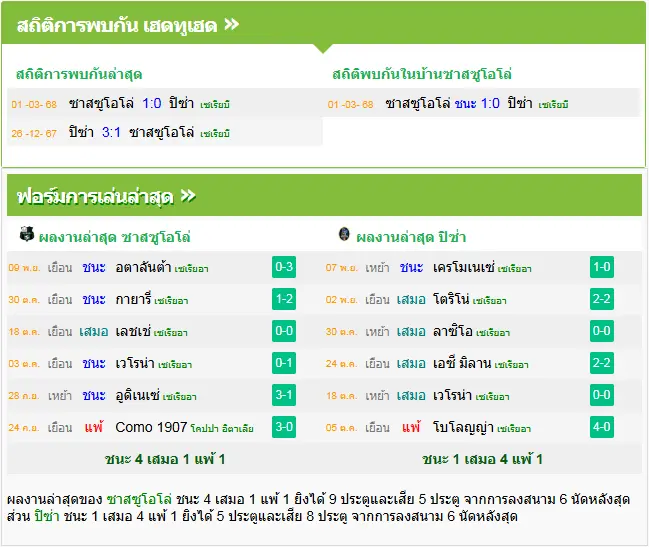Viewport: 649px width, 547px height.
Task: Click Pisa summary ชนะ 1 เสมอ 4 แพ้ 1
Action: (482, 459)
